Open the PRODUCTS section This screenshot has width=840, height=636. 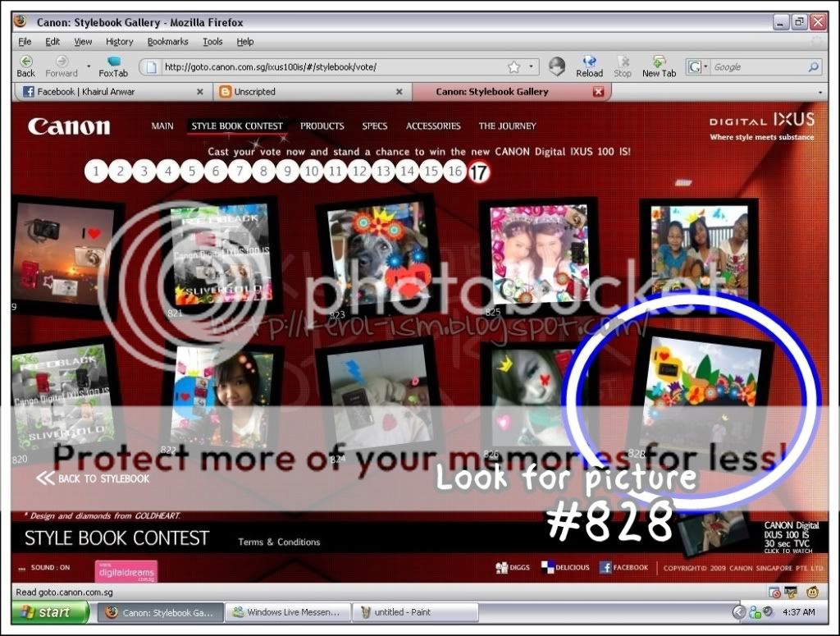click(322, 126)
